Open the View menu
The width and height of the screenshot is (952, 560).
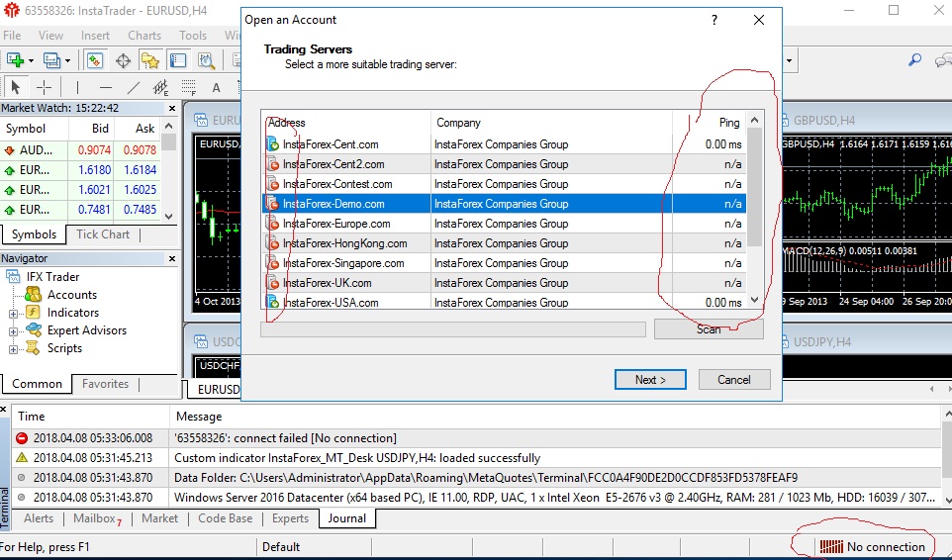[50, 36]
